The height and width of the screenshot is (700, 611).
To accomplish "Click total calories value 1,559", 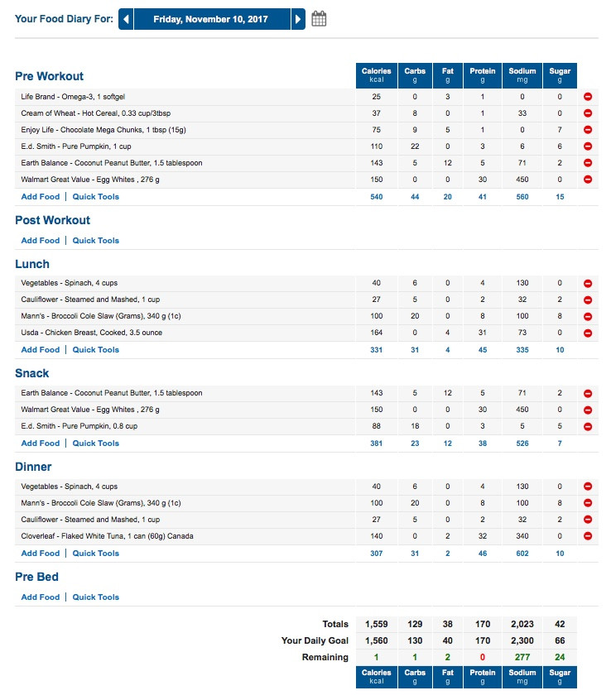I will (377, 625).
